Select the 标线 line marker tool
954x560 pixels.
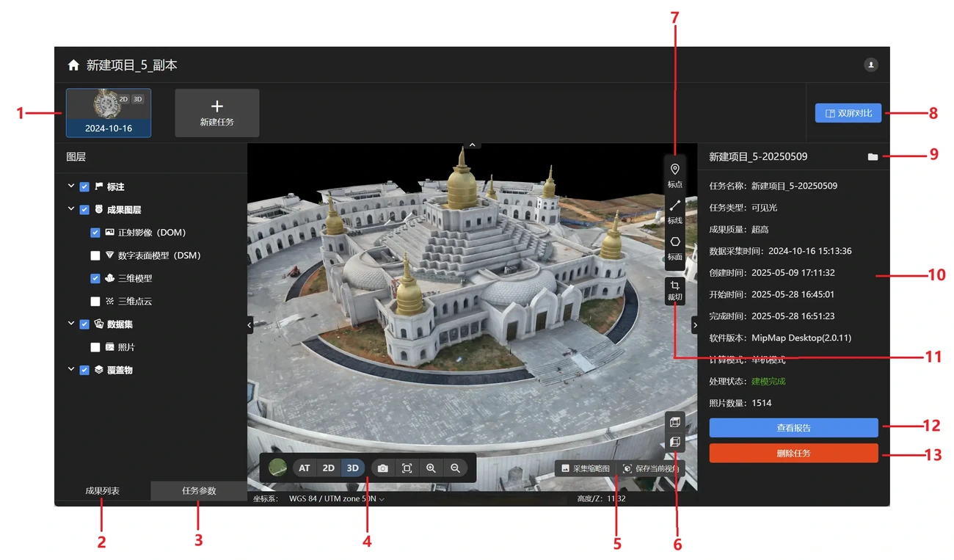[x=674, y=211]
